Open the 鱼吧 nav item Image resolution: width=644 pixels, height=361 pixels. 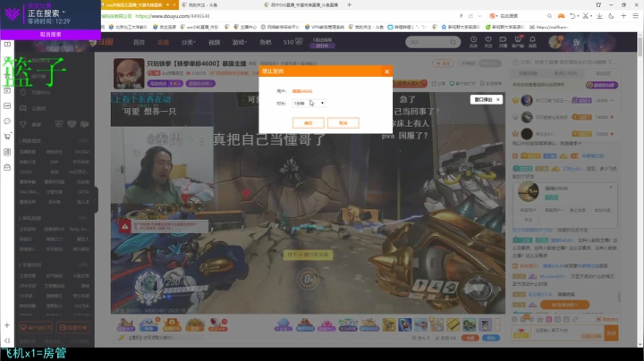click(266, 42)
